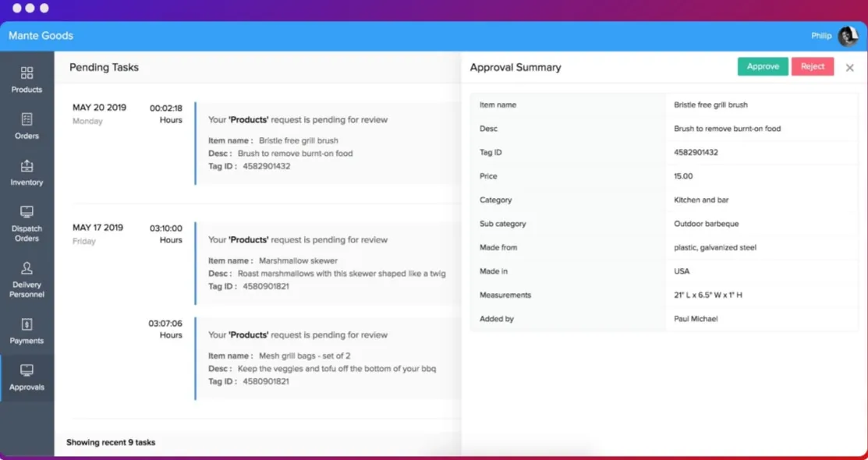Reject the product approval request
The height and width of the screenshot is (460, 868).
tap(813, 66)
